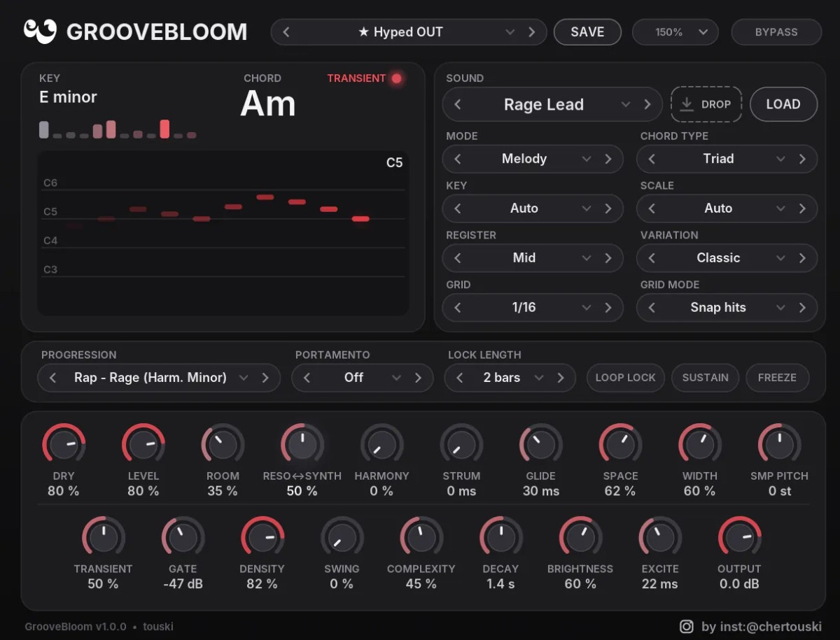840x640 pixels.
Task: Go to next preset with right arrow
Action: pos(532,32)
